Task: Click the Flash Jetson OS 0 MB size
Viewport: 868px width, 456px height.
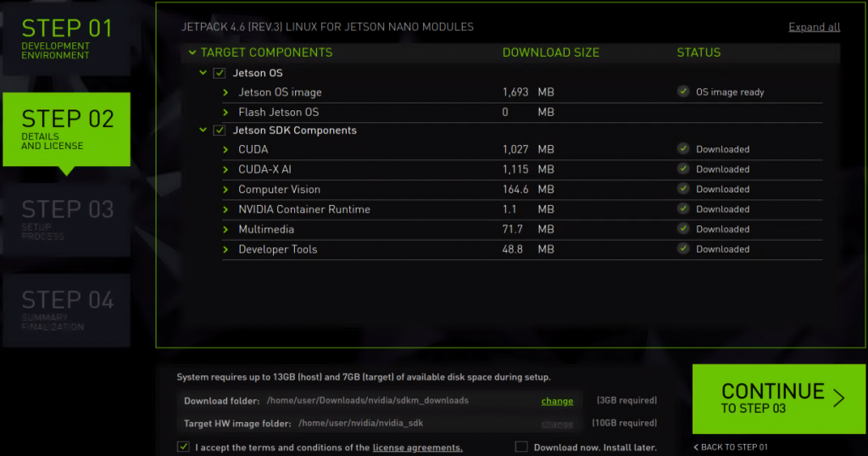Action: (528, 113)
